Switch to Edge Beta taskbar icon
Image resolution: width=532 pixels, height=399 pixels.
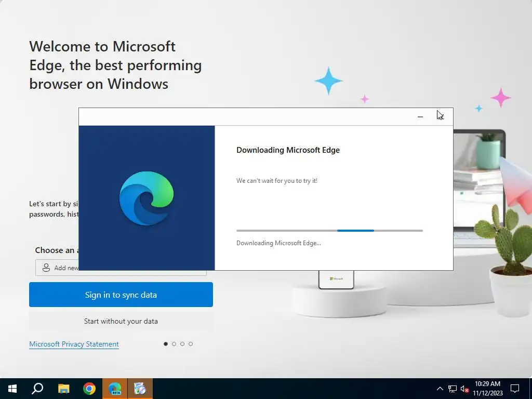pos(115,389)
